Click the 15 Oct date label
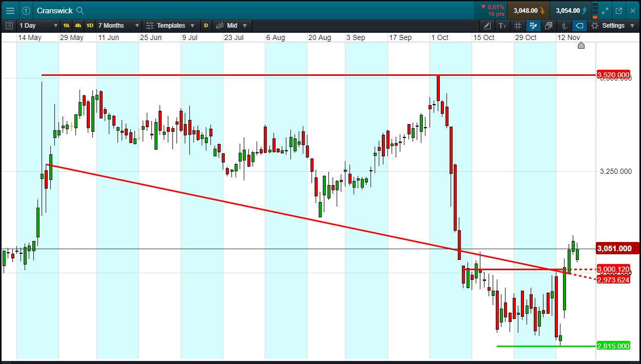Image resolution: width=641 pixels, height=364 pixels. [484, 37]
